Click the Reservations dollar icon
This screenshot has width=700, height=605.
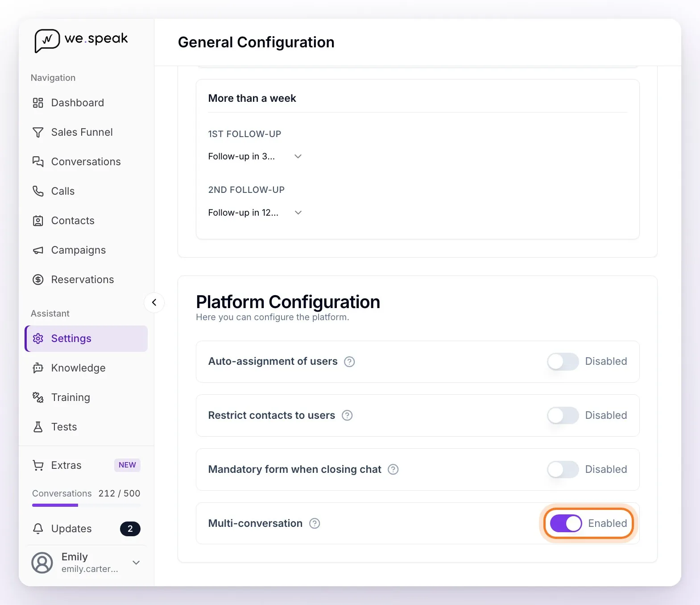tap(38, 280)
